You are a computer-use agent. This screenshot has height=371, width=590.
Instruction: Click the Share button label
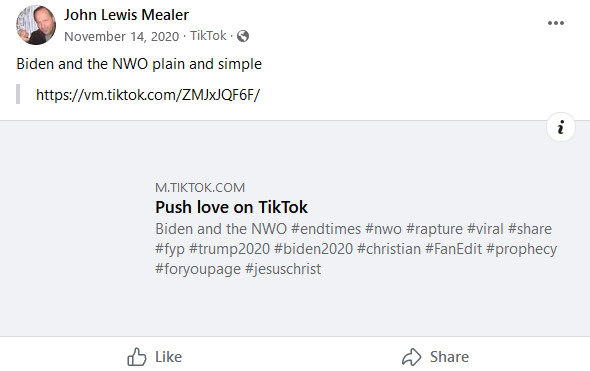click(449, 357)
